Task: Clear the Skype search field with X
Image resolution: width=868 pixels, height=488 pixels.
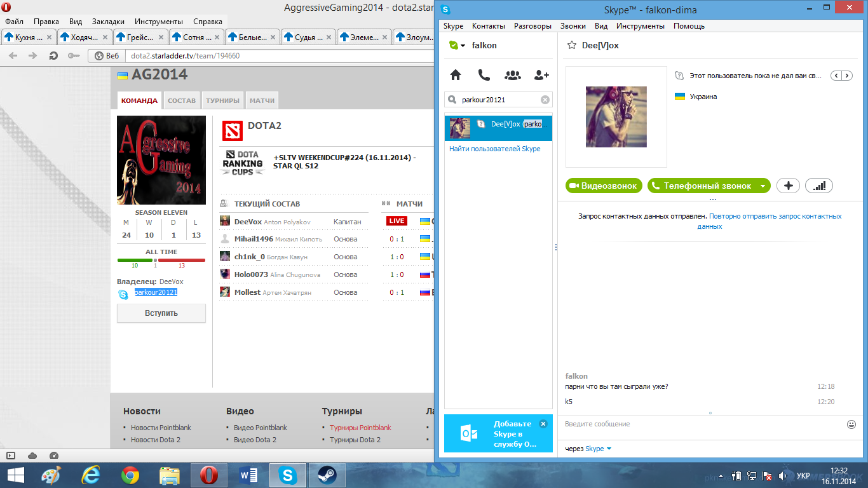Action: [x=545, y=100]
